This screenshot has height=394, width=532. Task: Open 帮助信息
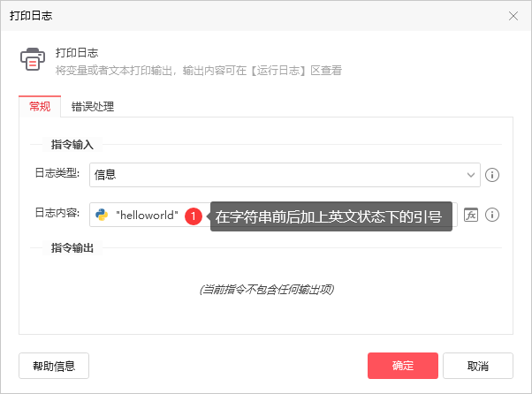[x=54, y=366]
